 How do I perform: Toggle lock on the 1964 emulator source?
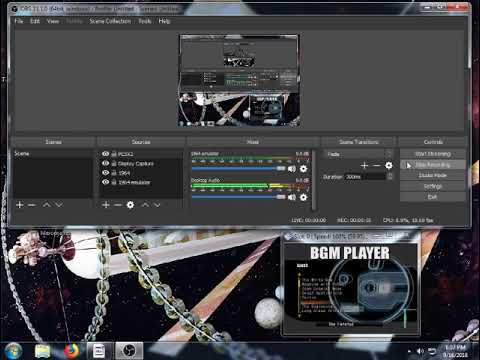tap(114, 182)
